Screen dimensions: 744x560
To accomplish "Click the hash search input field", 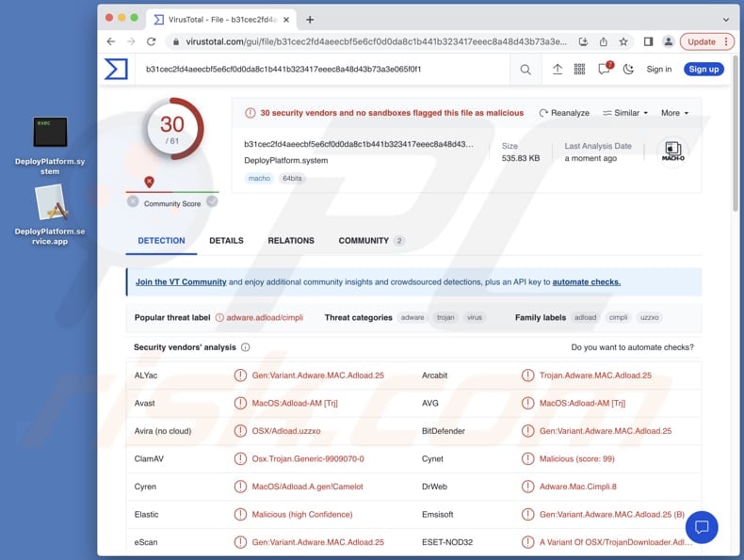I will coord(323,70).
